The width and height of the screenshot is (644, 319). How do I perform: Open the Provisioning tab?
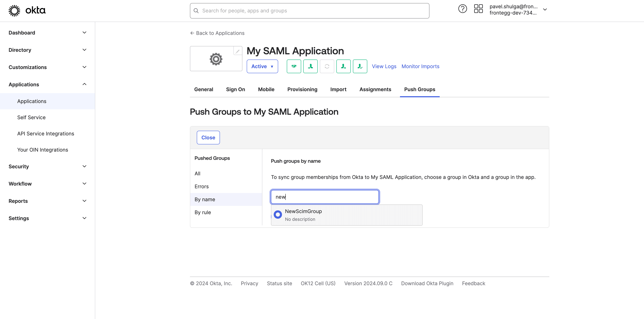[x=302, y=89]
